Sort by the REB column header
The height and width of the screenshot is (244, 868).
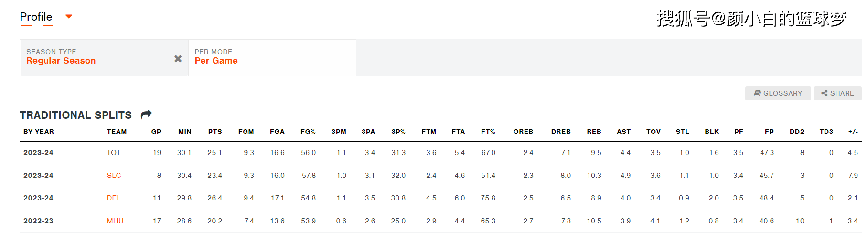click(x=594, y=132)
